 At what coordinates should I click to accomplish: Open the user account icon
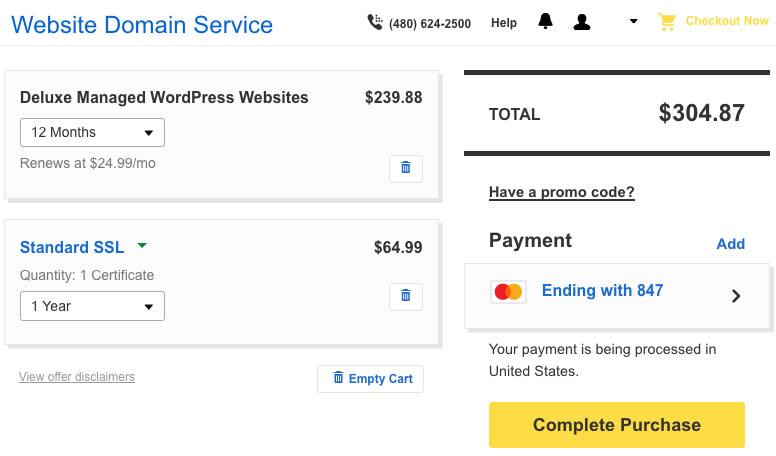pos(582,22)
